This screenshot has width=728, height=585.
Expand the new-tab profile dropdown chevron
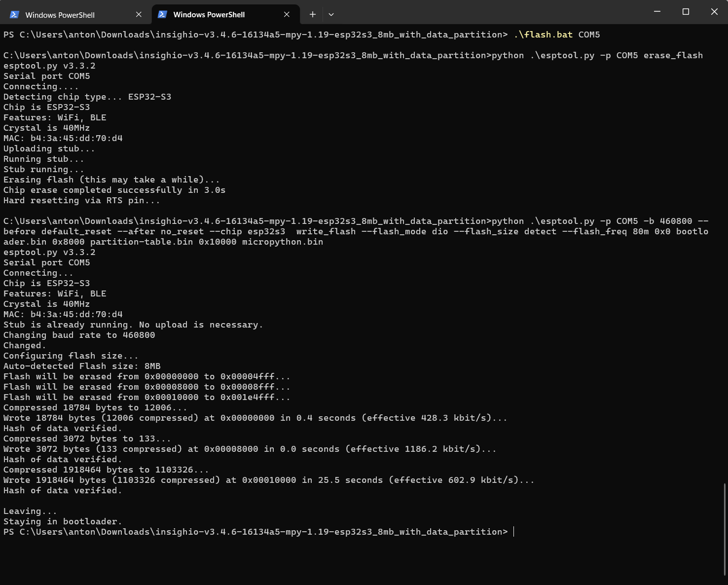pos(331,15)
